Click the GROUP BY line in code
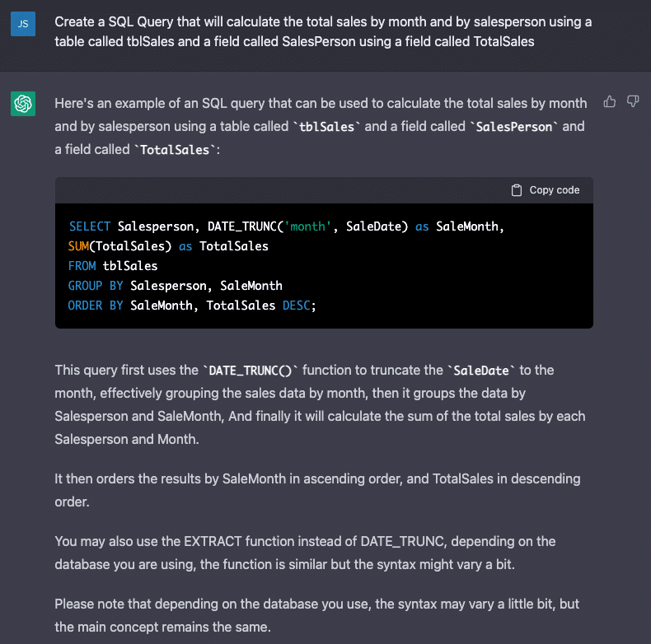 pos(176,286)
